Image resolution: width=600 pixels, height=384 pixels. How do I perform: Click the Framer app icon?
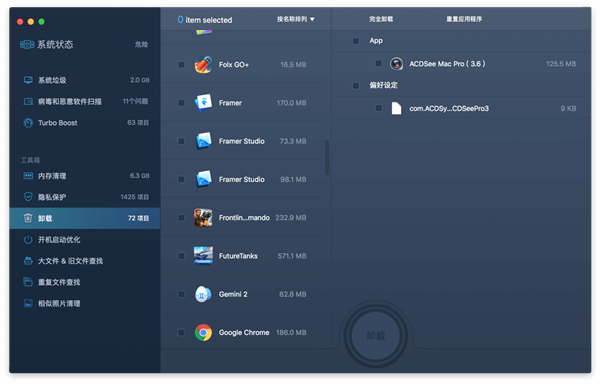click(203, 103)
